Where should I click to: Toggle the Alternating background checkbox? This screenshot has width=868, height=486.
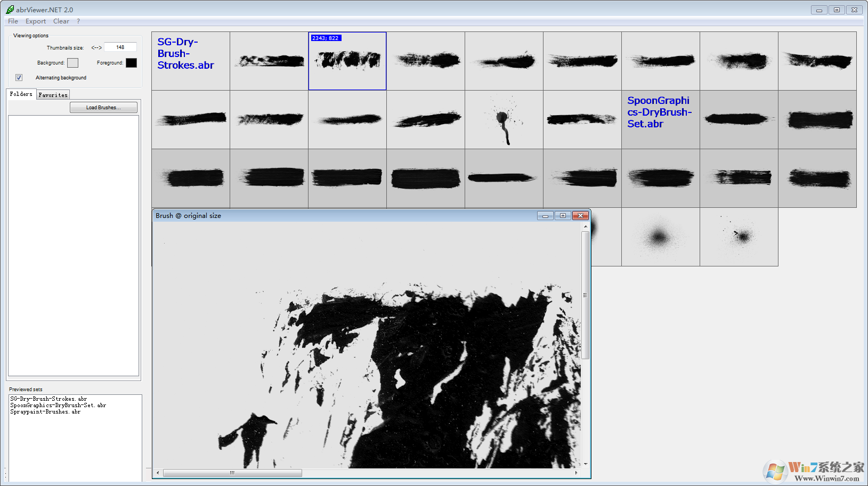(19, 78)
